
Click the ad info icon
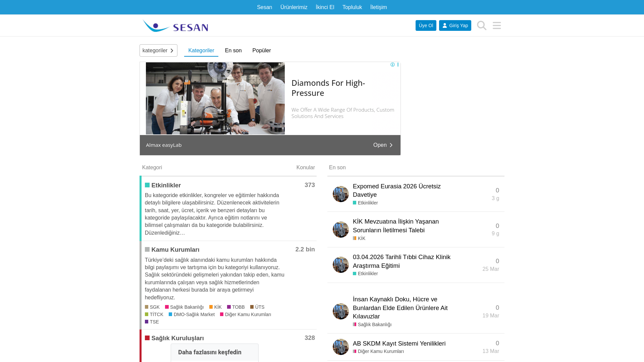click(x=392, y=65)
